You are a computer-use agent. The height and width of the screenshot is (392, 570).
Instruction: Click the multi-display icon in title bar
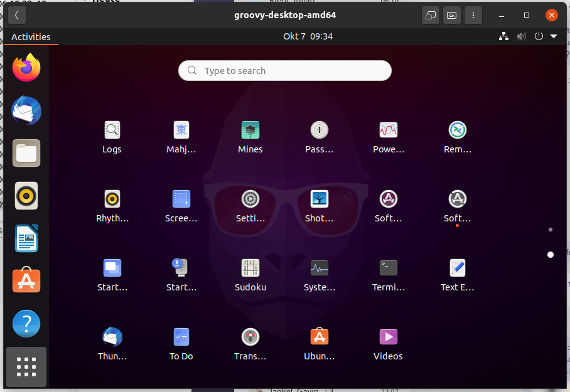tap(431, 15)
